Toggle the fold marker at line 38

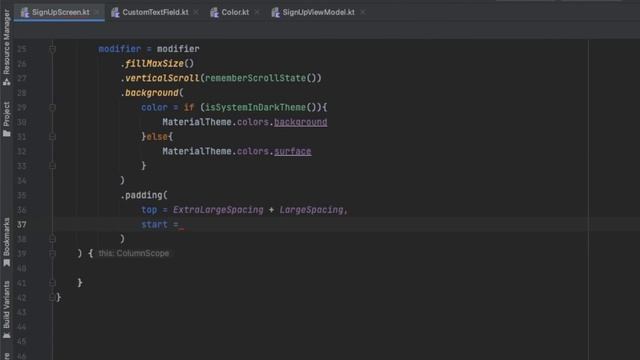click(53, 239)
